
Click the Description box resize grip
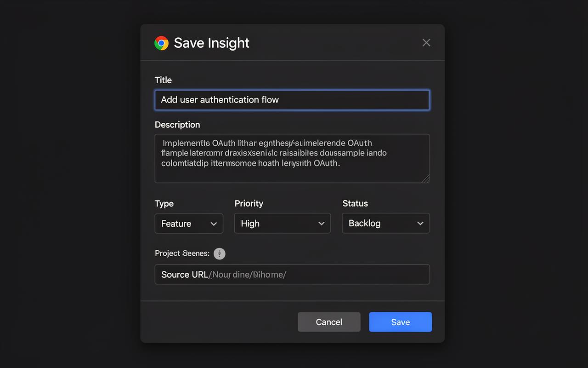426,179
